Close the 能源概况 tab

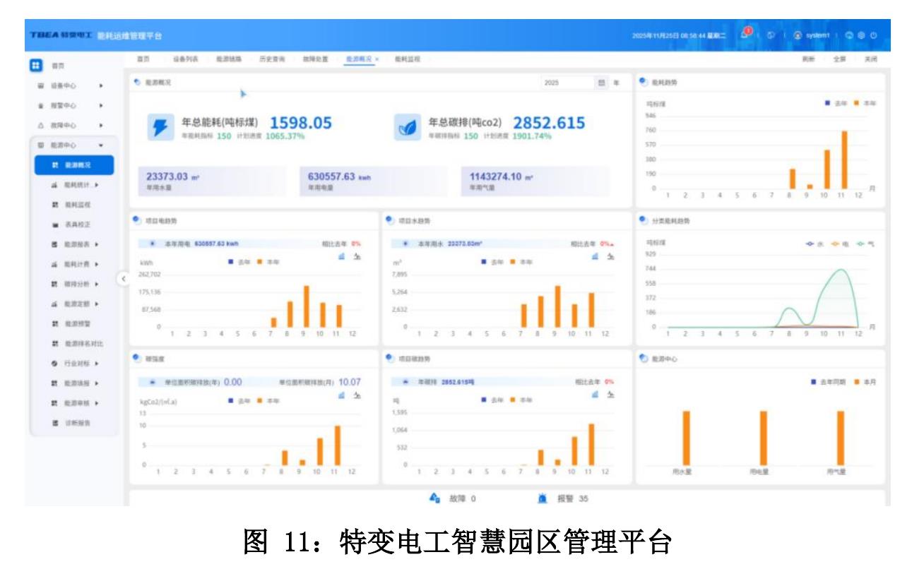[377, 59]
